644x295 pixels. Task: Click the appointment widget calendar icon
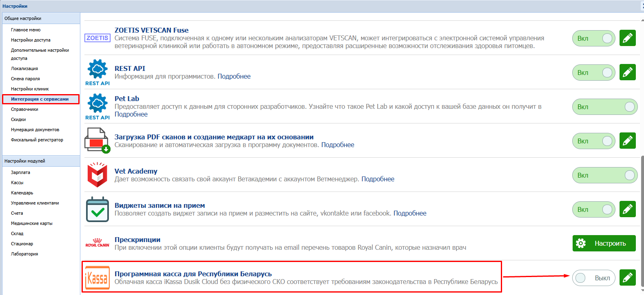(97, 209)
